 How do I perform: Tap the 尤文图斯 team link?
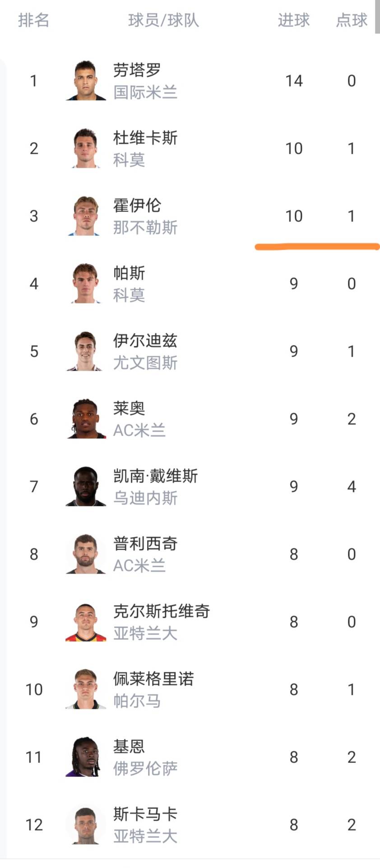click(x=145, y=363)
